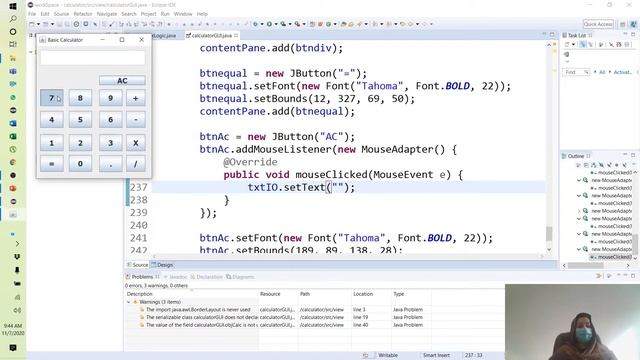Click the New Task icon in Task List
This screenshot has height=360, width=640.
tap(567, 44)
